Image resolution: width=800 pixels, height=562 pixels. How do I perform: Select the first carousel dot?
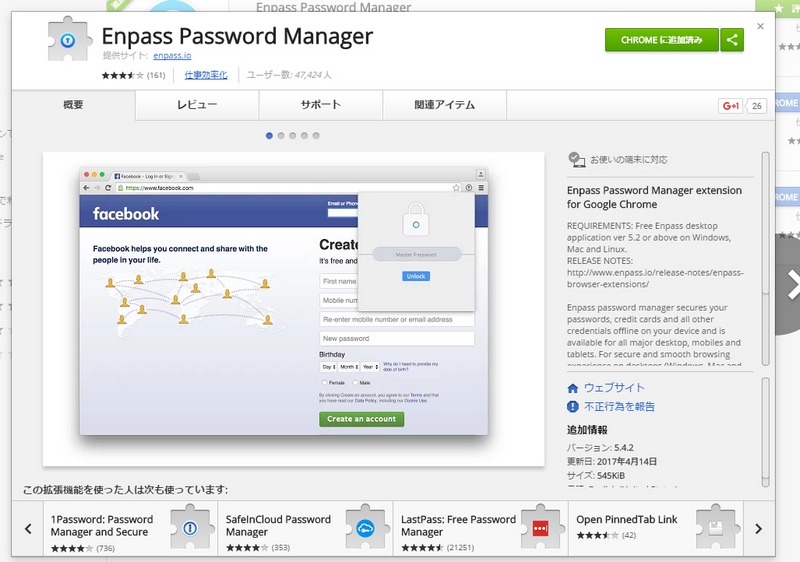pos(269,136)
